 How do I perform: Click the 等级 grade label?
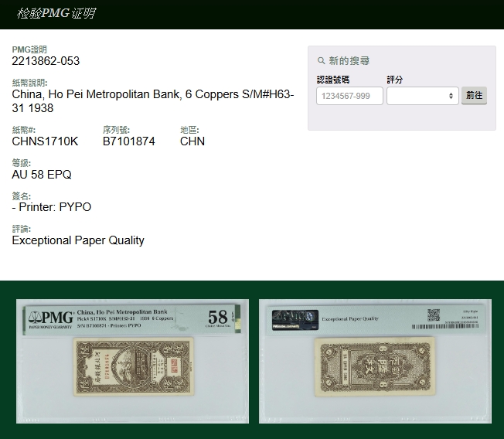pos(21,163)
